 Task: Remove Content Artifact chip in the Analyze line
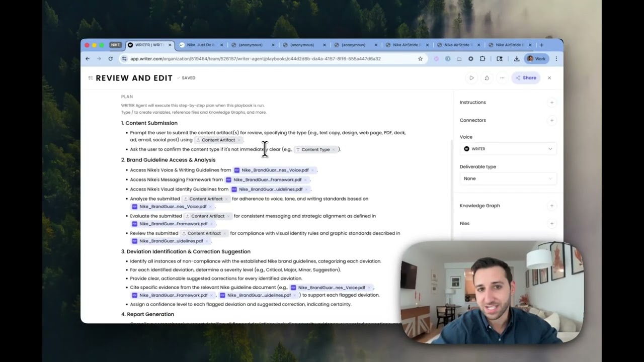(x=226, y=199)
